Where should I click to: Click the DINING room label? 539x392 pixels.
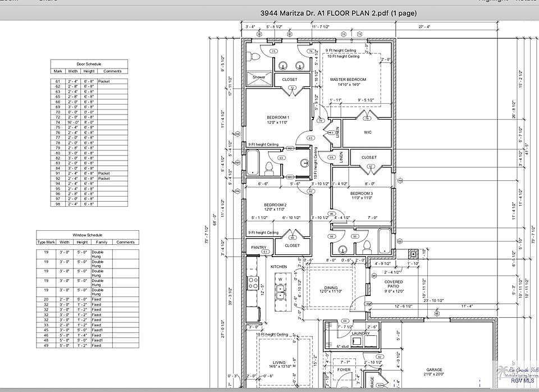tap(331, 288)
